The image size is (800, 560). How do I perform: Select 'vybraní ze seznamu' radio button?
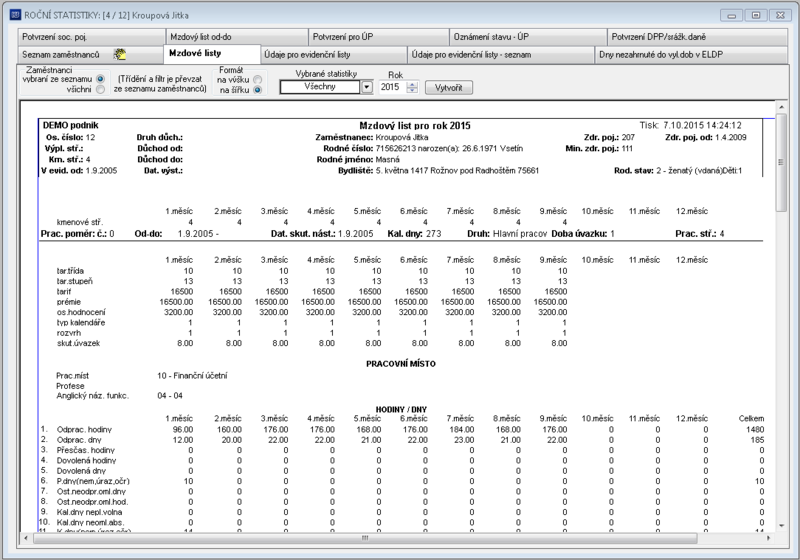pos(100,79)
